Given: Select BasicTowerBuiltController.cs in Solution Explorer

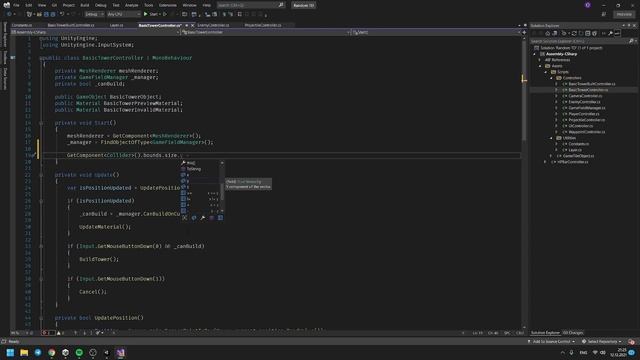Looking at the screenshot, I should (x=591, y=84).
